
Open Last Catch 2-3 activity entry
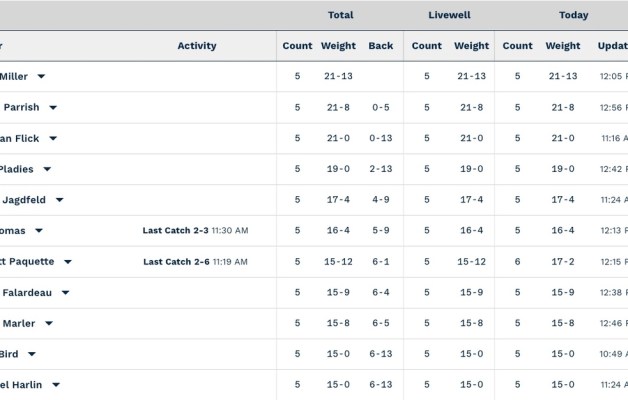(x=195, y=231)
